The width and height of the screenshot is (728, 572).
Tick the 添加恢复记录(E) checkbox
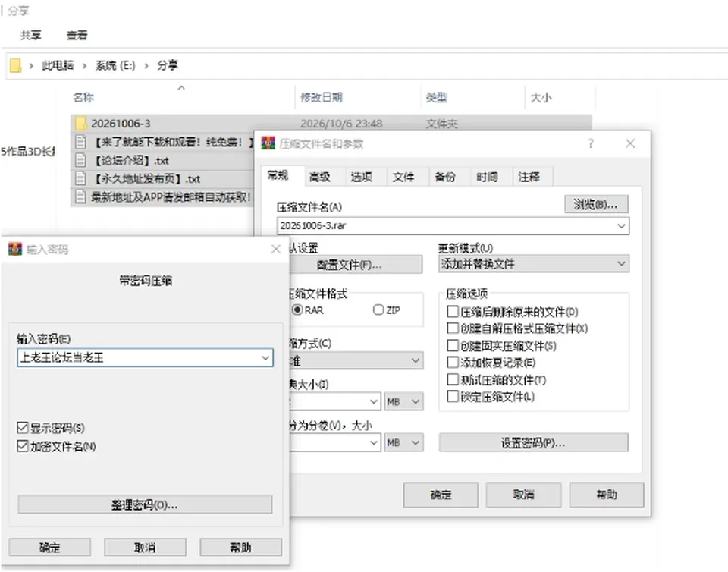(452, 362)
